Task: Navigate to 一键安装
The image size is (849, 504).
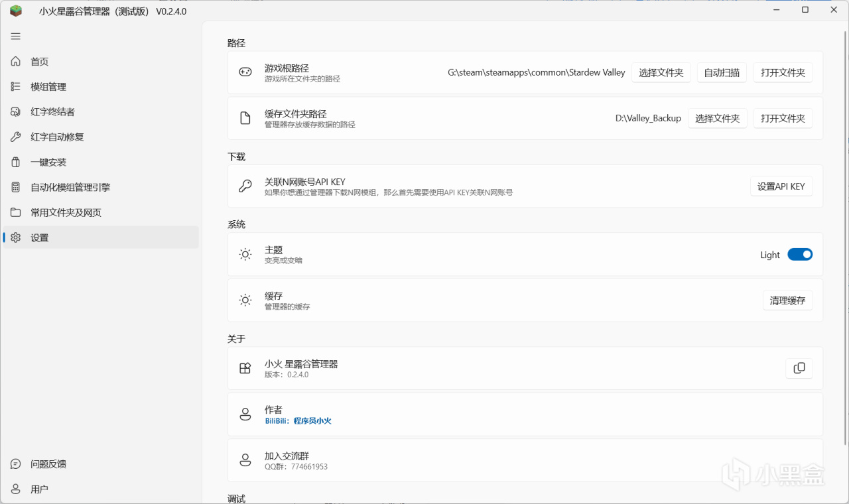Action: (100, 162)
